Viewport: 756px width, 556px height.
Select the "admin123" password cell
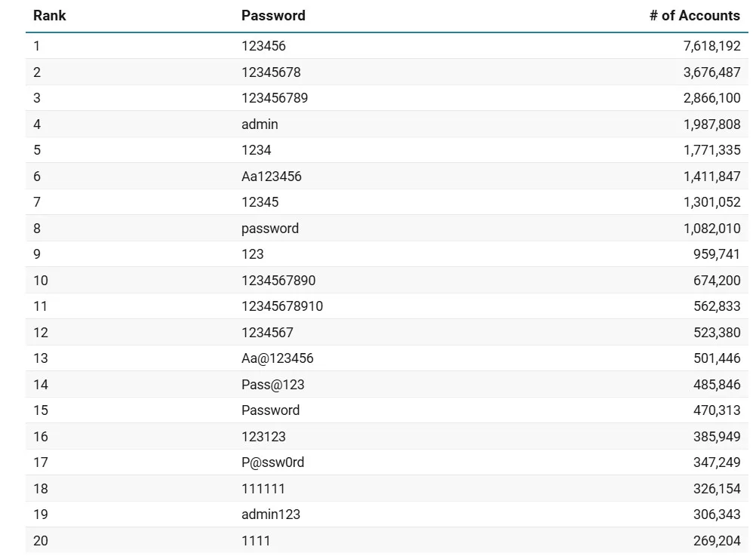270,515
